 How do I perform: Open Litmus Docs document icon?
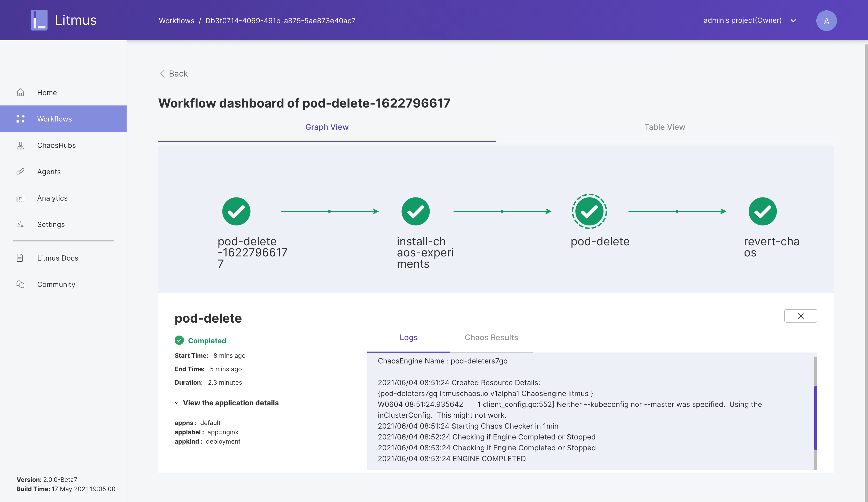(20, 258)
